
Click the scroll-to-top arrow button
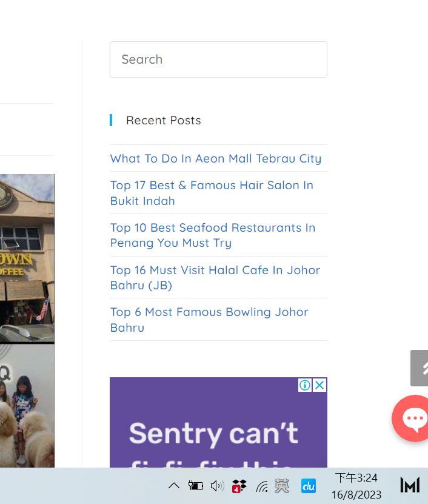(421, 368)
